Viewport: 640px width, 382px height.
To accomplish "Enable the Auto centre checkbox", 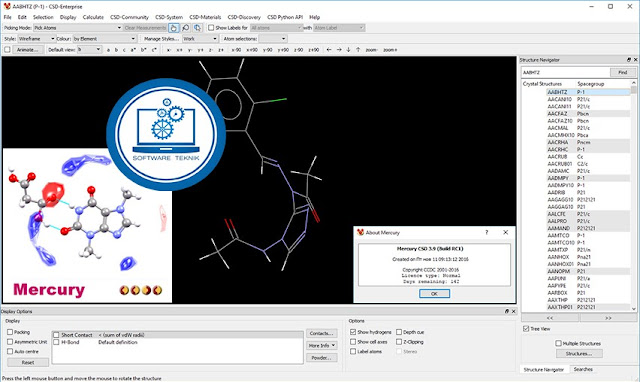I will [x=10, y=351].
